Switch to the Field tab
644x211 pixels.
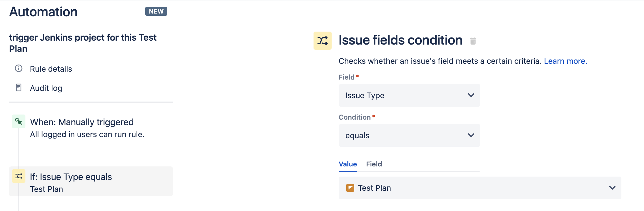coord(374,164)
